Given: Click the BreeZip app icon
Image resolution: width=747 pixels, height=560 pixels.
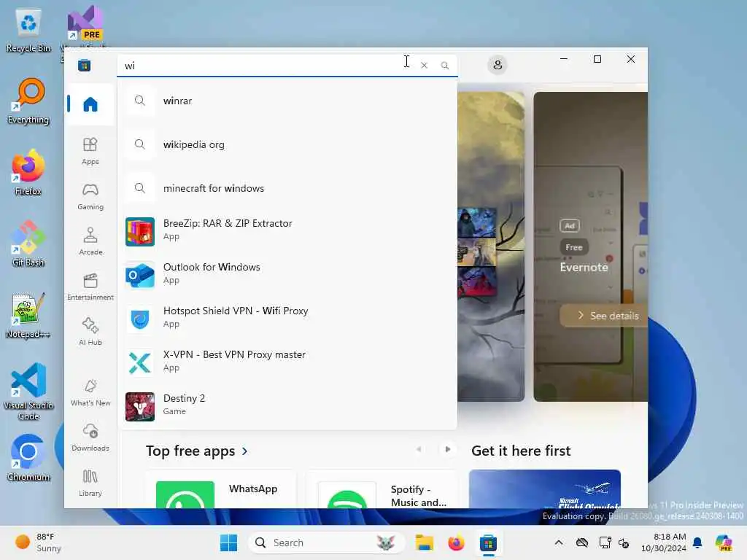Looking at the screenshot, I should point(139,231).
